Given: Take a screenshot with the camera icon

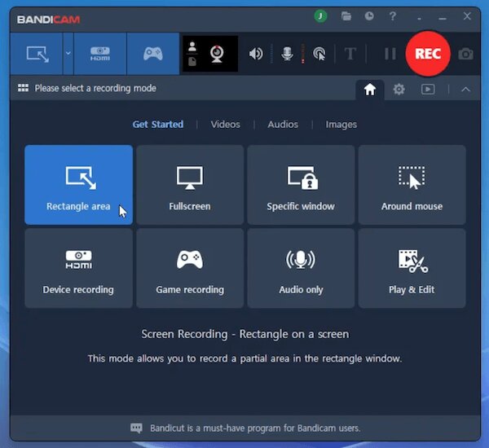Looking at the screenshot, I should pos(465,54).
